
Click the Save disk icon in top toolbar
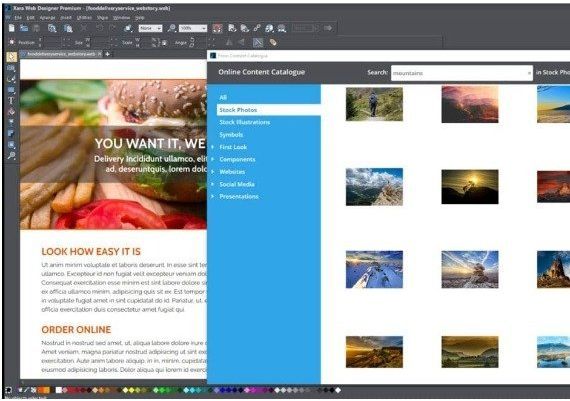pos(36,28)
